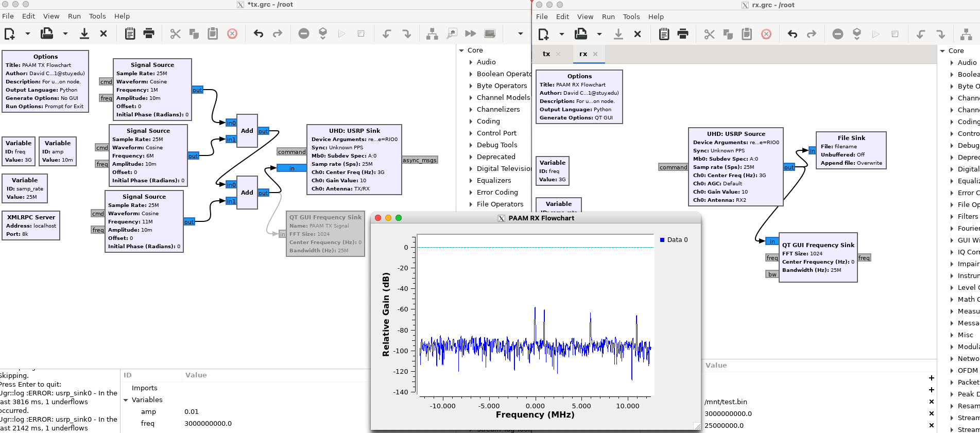
Task: Remove the /mnt/test.bin variable row
Action: [x=931, y=402]
